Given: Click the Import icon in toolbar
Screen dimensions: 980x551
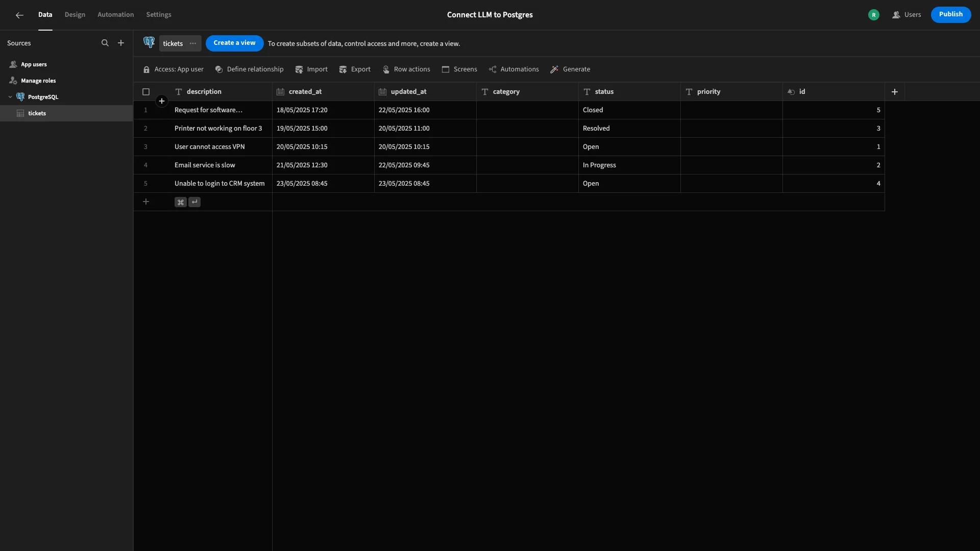Looking at the screenshot, I should pyautogui.click(x=299, y=69).
